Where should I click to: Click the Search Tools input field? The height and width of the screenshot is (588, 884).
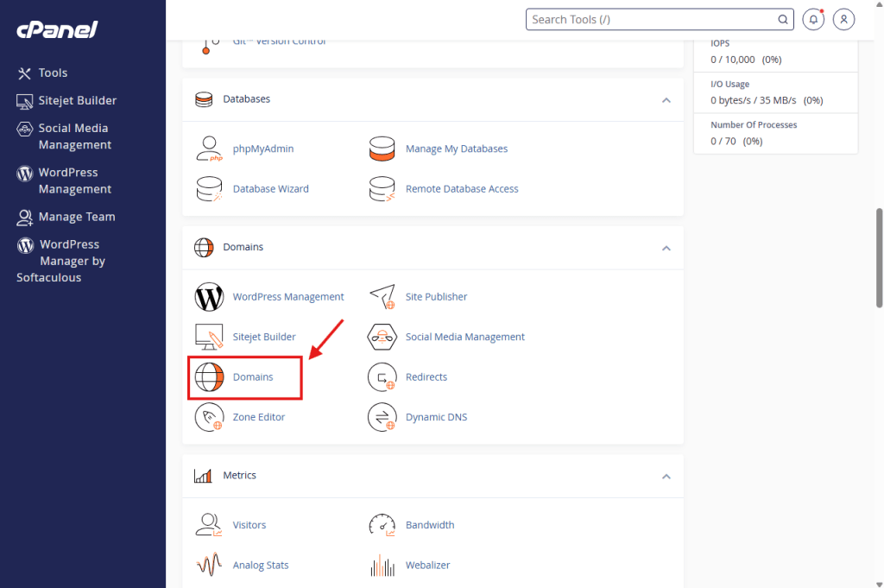652,19
